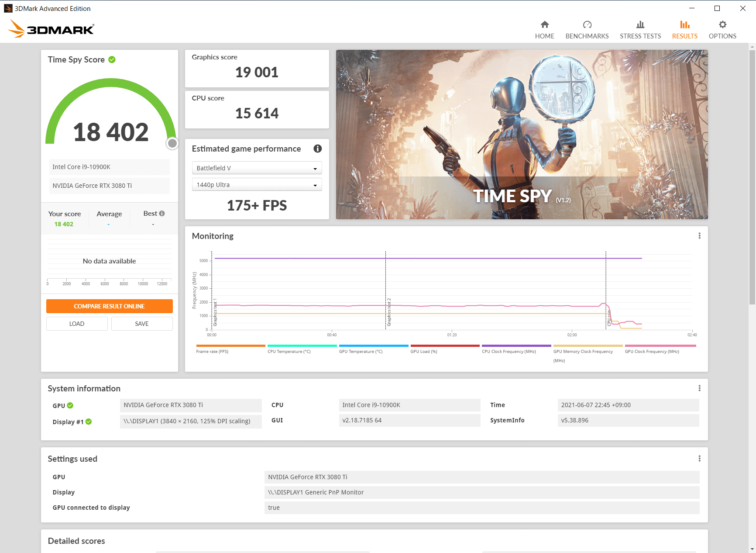Maximize the 3DMark window
Screen dimensions: 756x553
(717, 8)
